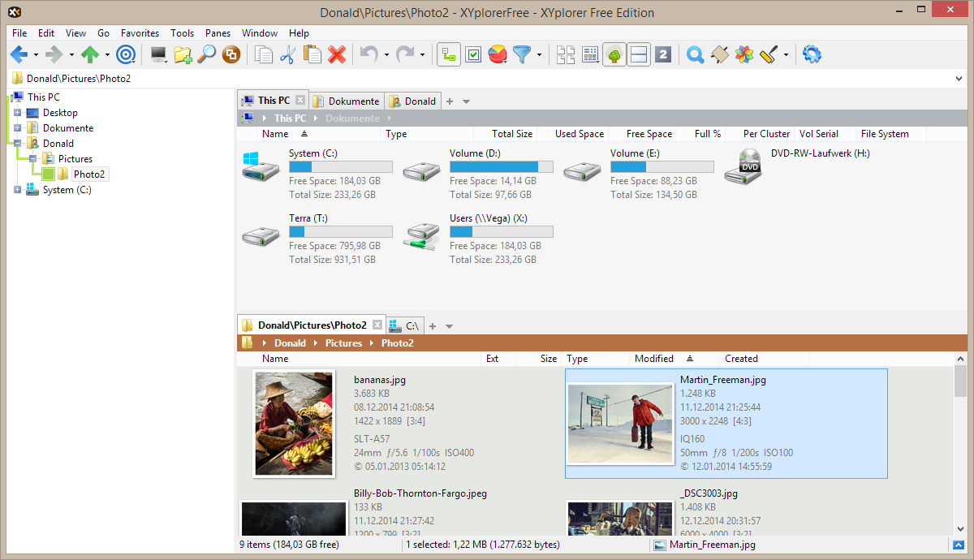Toggle dual pane layout button
The width and height of the screenshot is (974, 560).
click(x=639, y=54)
